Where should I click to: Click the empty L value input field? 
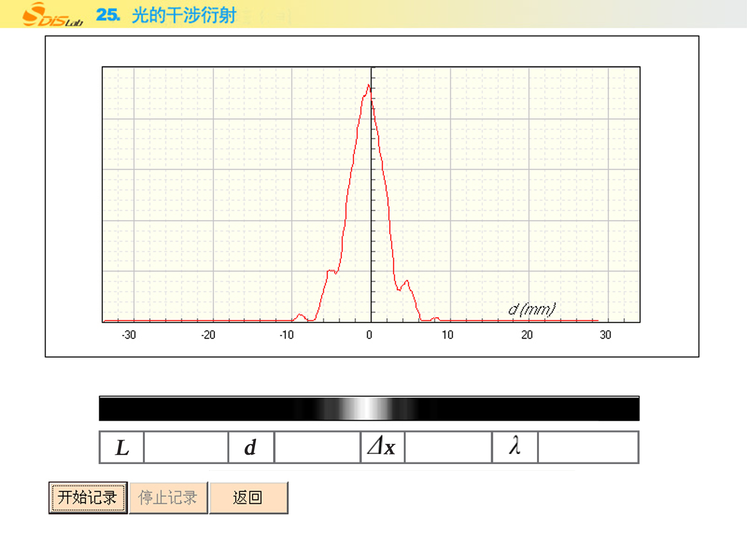(186, 447)
